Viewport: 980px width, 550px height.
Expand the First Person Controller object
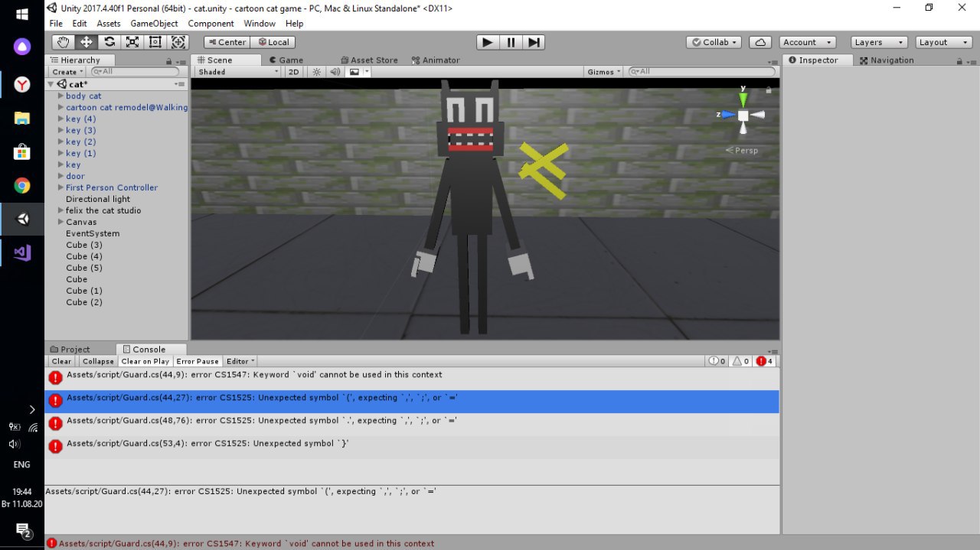[60, 187]
